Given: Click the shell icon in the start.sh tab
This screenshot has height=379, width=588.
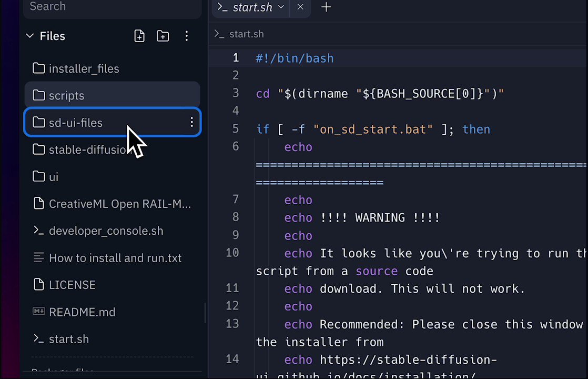Looking at the screenshot, I should click(223, 7).
